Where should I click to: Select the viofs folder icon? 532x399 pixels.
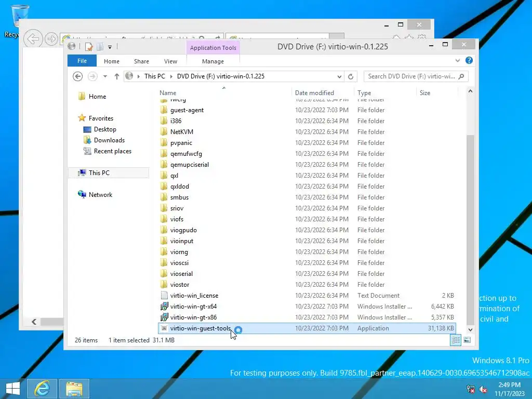click(x=164, y=219)
